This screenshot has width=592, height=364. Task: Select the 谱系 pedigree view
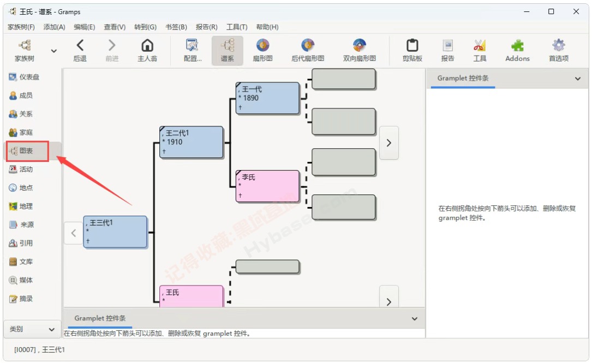(228, 51)
